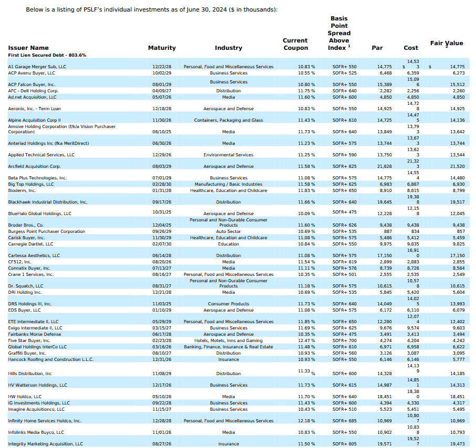The height and width of the screenshot is (448, 476).
Task: Select "Hancock Roofing and Construction L.L.C." issuer
Action: (51, 360)
